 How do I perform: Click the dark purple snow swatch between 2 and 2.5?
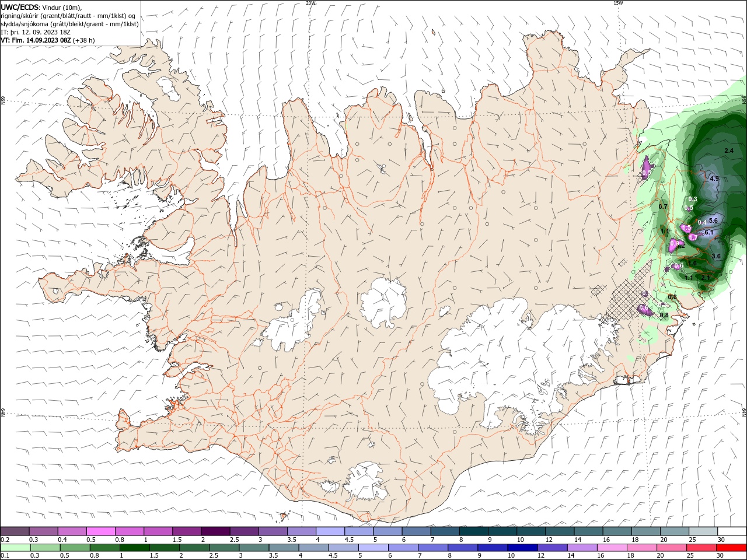pos(215,531)
